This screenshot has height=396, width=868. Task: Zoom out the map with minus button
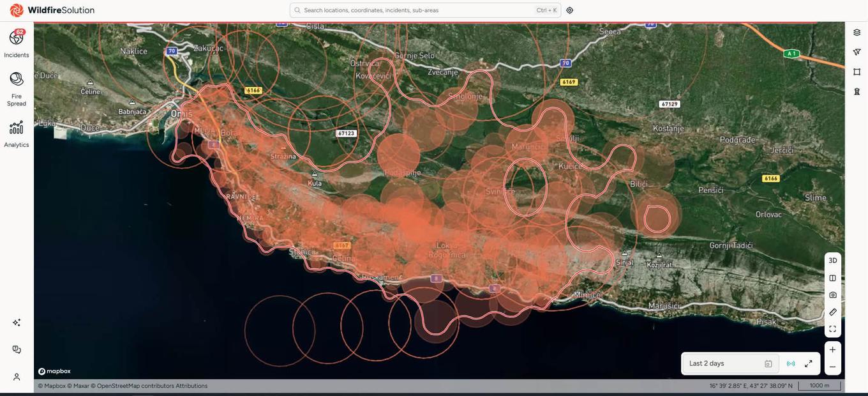[x=833, y=367]
